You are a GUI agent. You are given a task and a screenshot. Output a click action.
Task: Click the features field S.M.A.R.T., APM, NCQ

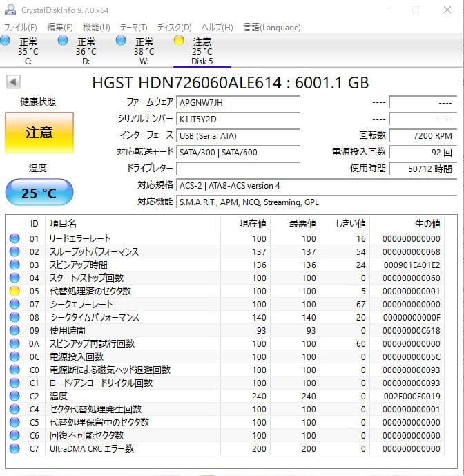(316, 202)
